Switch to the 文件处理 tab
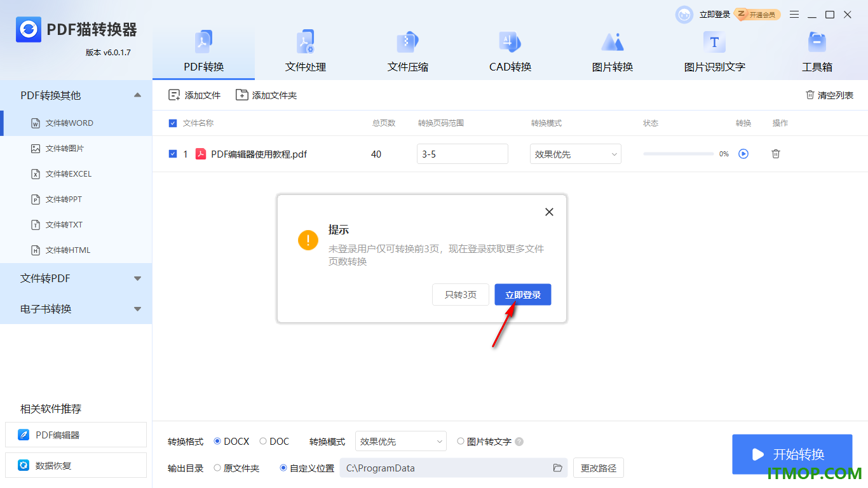The height and width of the screenshot is (488, 868). 306,52
